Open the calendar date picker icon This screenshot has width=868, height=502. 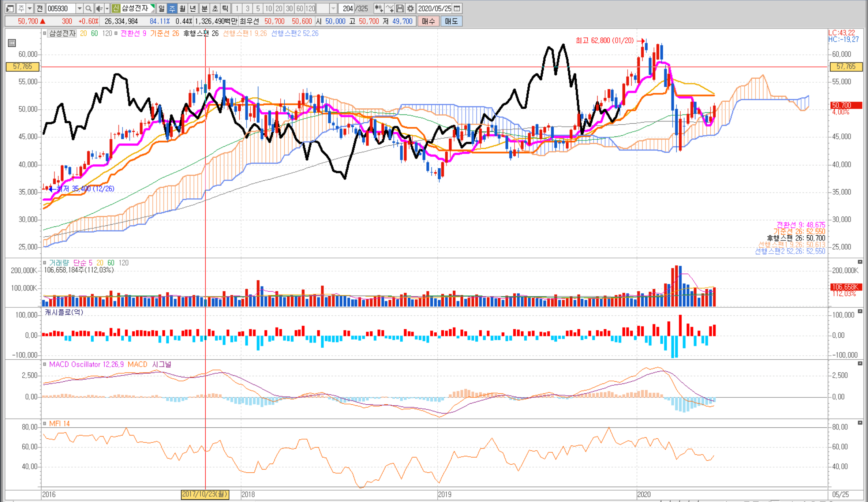pyautogui.click(x=457, y=8)
